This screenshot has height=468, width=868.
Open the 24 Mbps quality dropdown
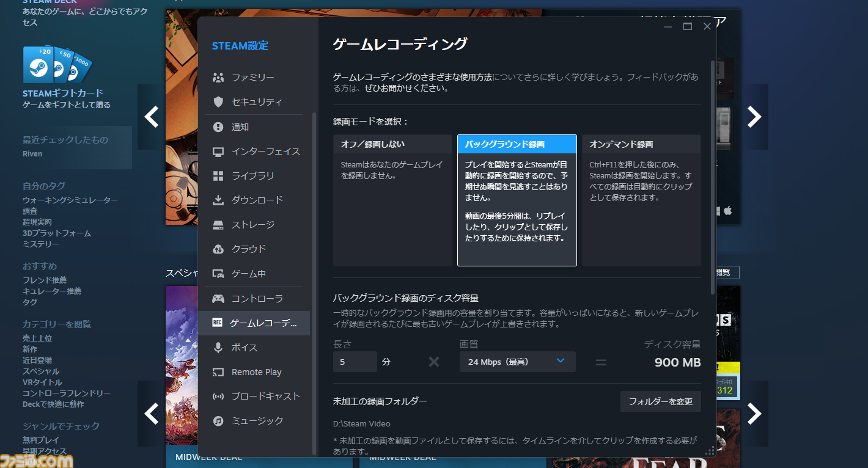(517, 362)
